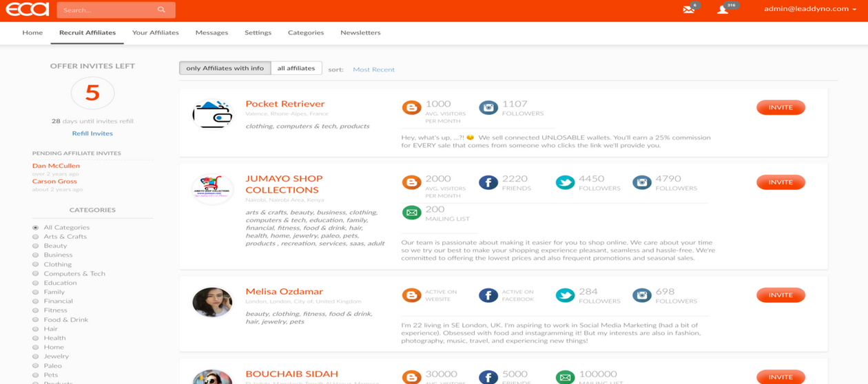This screenshot has width=868, height=384.
Task: Click JUMAYO SHOP's Instagram icon
Action: click(642, 182)
